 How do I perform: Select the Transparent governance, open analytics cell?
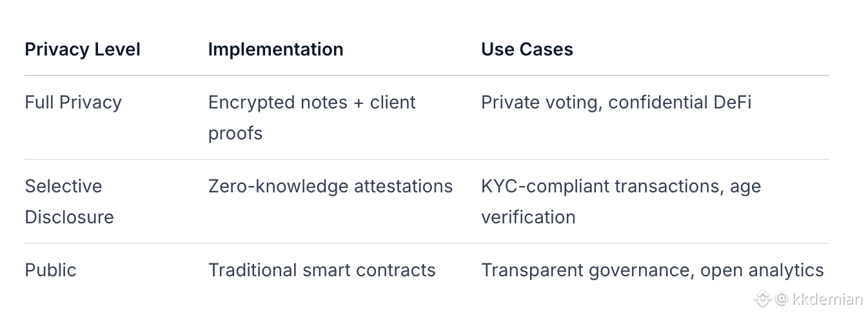[652, 270]
